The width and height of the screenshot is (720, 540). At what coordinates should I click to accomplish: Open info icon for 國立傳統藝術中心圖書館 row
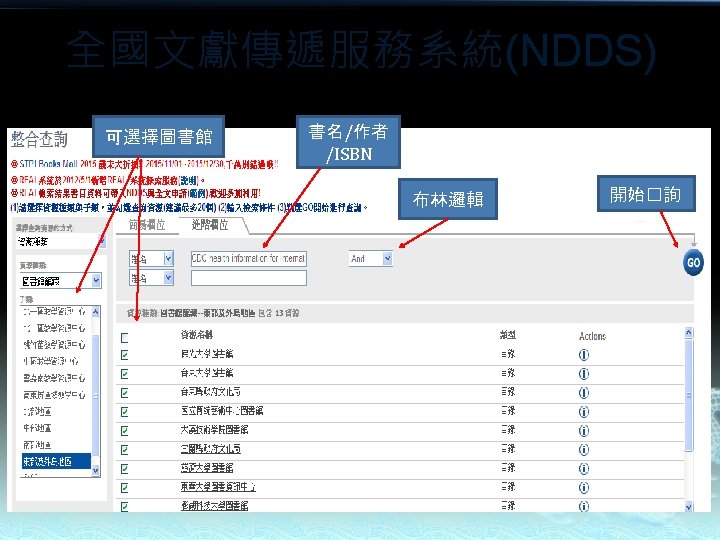click(583, 412)
